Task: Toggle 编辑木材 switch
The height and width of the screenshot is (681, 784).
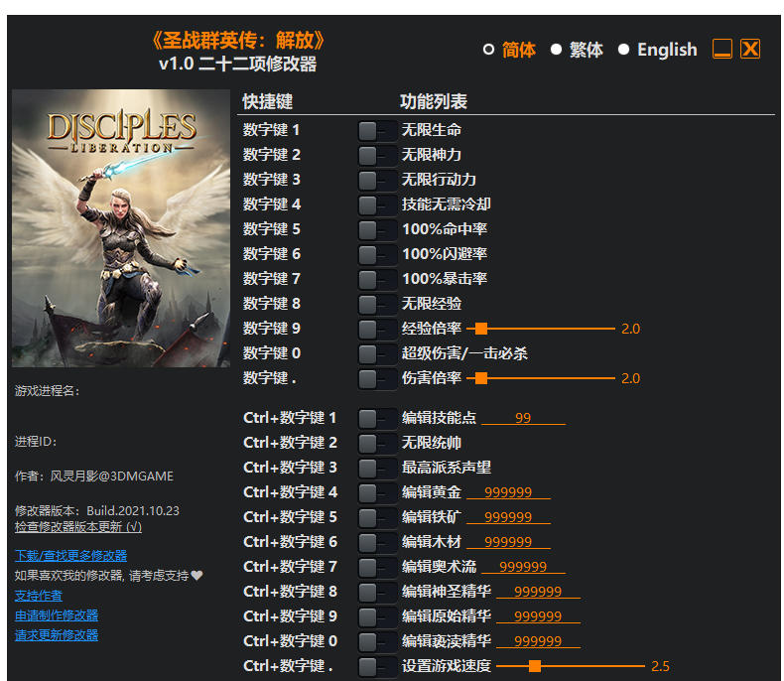Action: pos(377,543)
